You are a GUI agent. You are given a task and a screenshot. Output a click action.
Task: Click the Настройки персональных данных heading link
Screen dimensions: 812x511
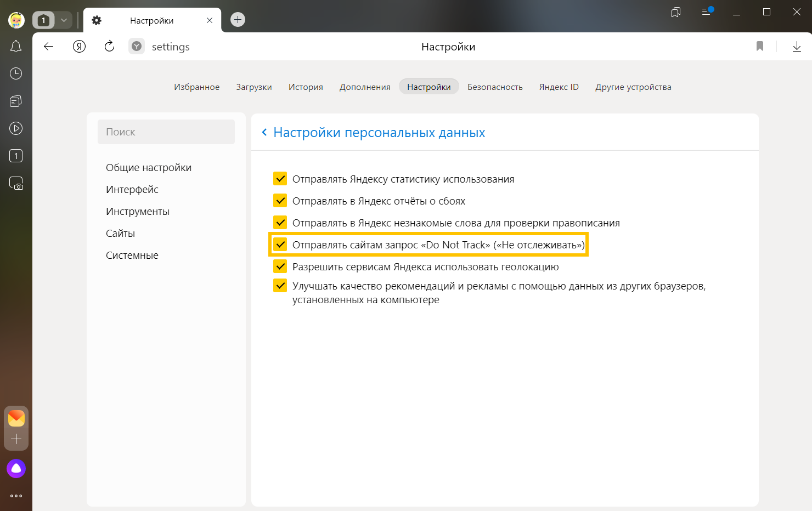(x=379, y=133)
